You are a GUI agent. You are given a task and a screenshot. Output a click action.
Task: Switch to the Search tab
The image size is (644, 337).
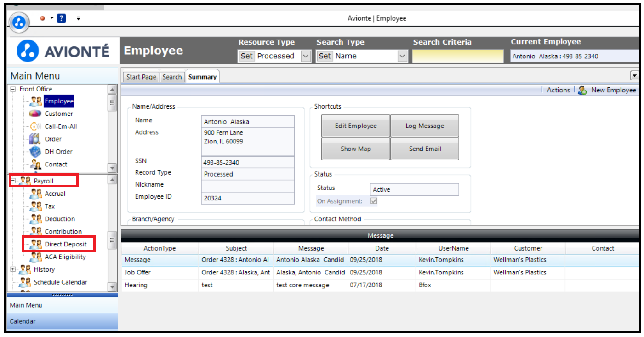coord(172,77)
